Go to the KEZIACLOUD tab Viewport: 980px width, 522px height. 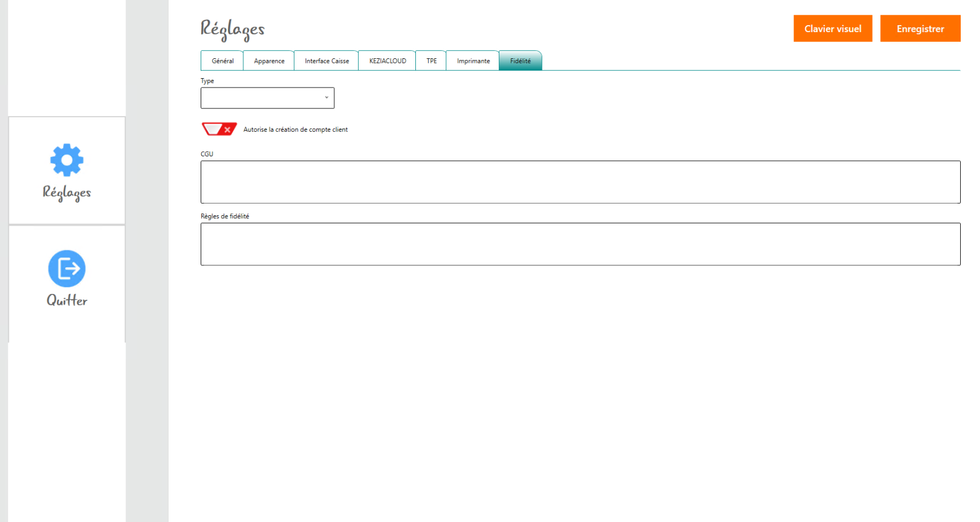387,61
